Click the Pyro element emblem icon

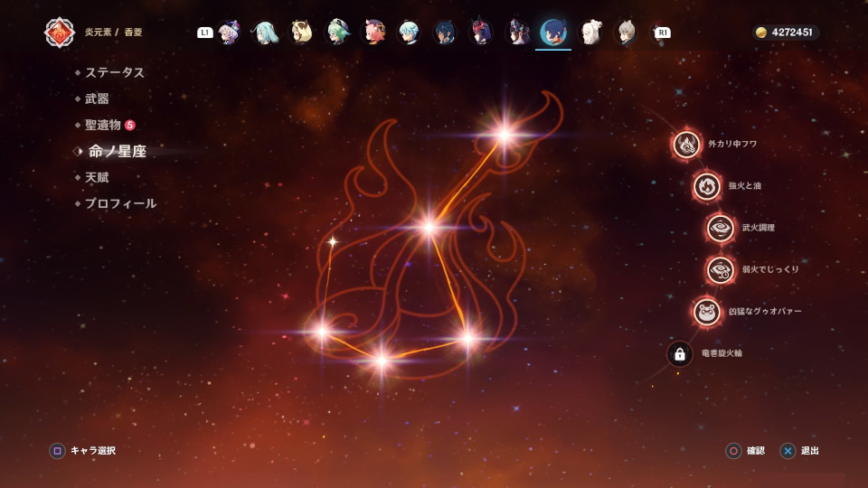point(60,33)
